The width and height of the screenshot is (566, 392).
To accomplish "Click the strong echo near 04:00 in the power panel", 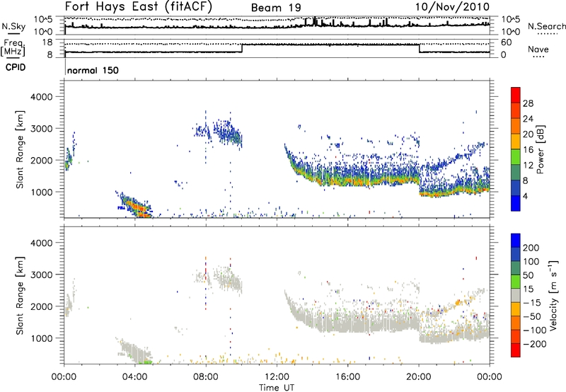I will (x=137, y=207).
